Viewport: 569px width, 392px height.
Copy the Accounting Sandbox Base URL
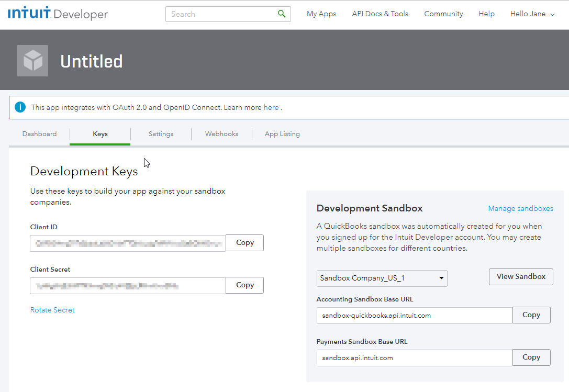(531, 315)
